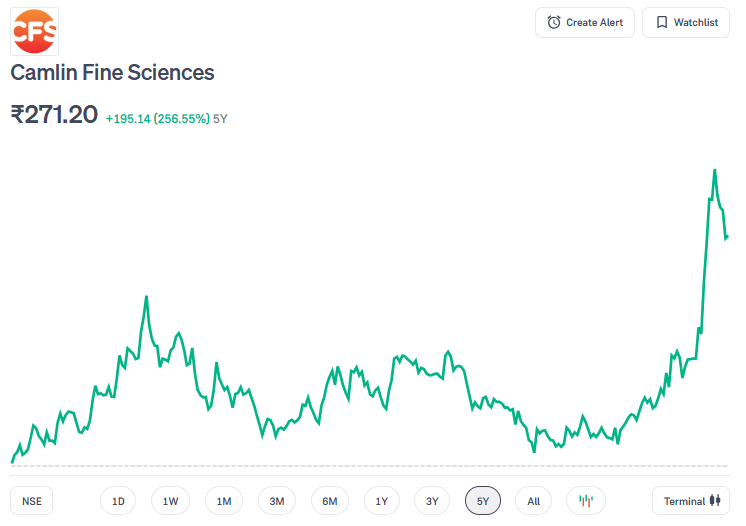The width and height of the screenshot is (746, 526).
Task: Open the Terminal button
Action: (x=690, y=501)
